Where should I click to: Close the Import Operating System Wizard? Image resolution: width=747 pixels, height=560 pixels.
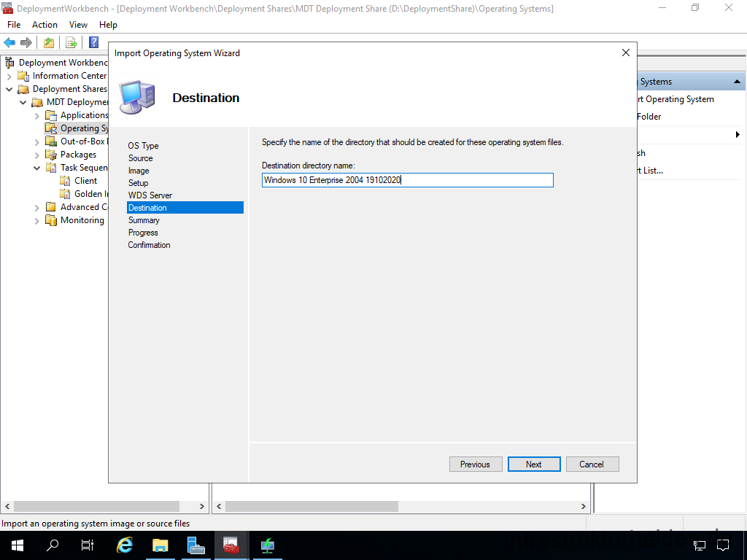(625, 52)
